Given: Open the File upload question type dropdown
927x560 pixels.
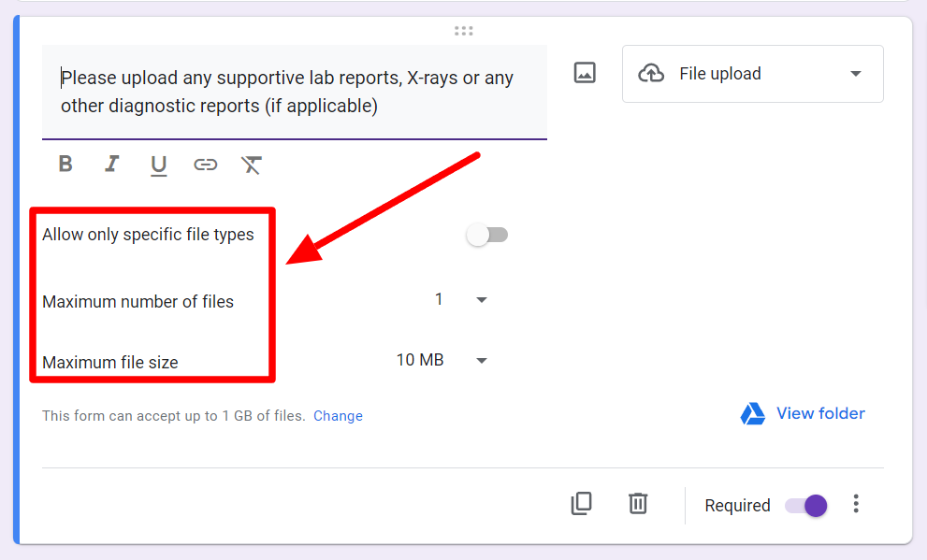Looking at the screenshot, I should click(753, 74).
